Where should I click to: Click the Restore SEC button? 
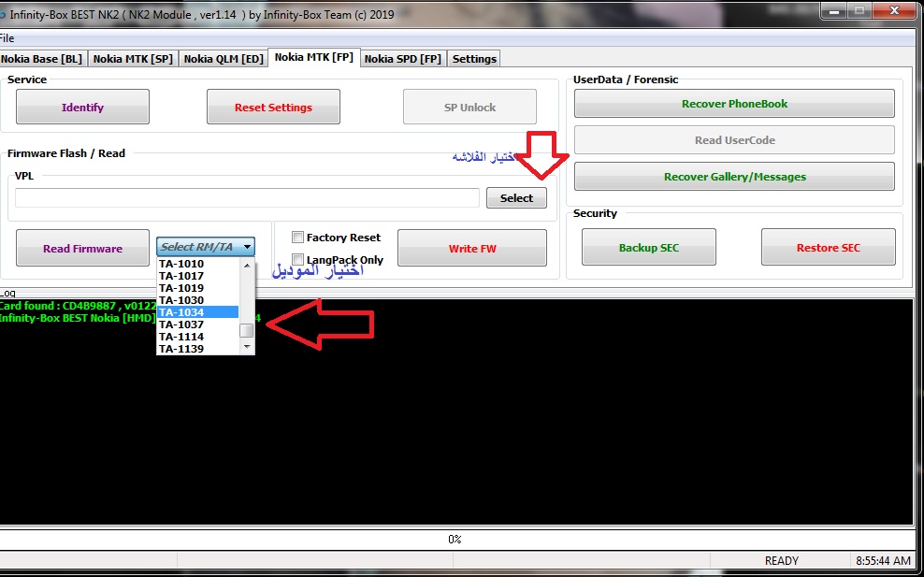point(828,248)
